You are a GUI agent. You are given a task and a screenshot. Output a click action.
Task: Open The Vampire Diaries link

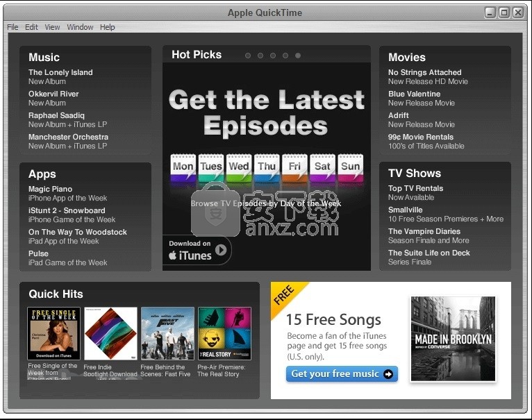[x=429, y=236]
